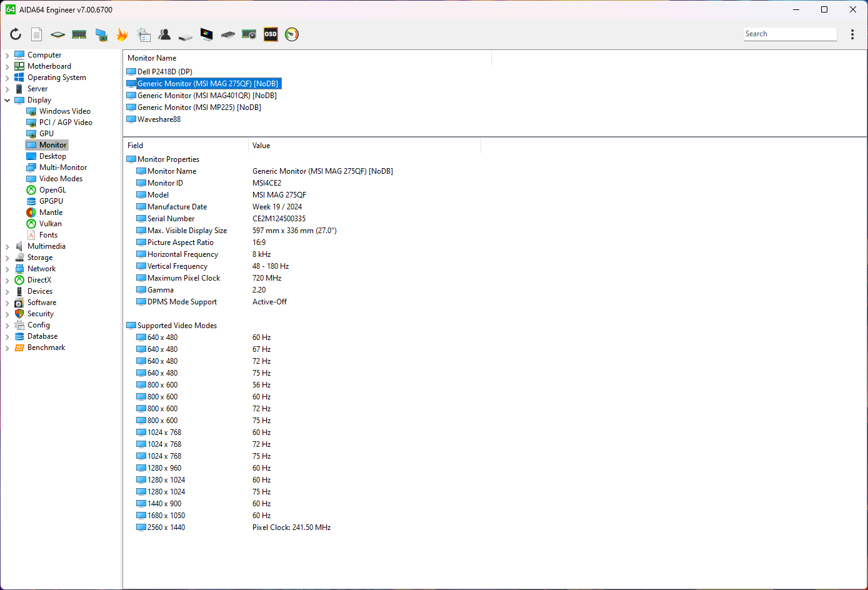Viewport: 868px width, 590px height.
Task: Open the OSD panel icon
Action: tap(271, 34)
